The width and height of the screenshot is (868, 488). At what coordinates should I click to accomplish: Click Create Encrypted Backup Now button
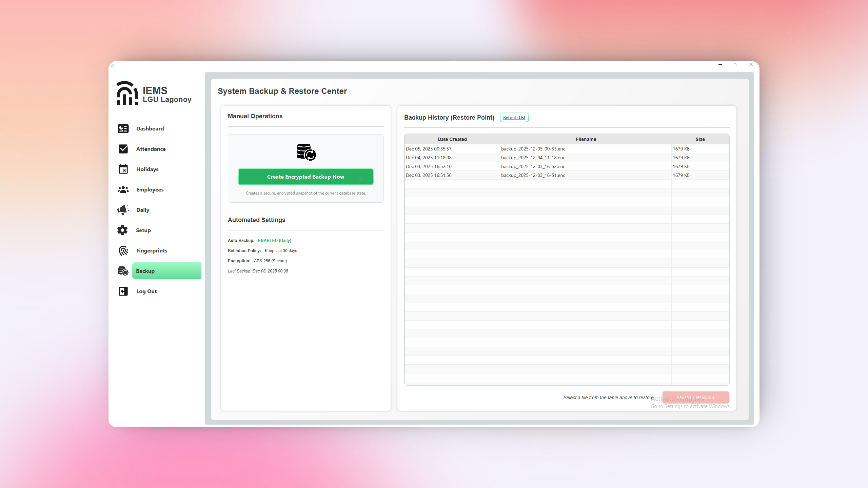[306, 177]
